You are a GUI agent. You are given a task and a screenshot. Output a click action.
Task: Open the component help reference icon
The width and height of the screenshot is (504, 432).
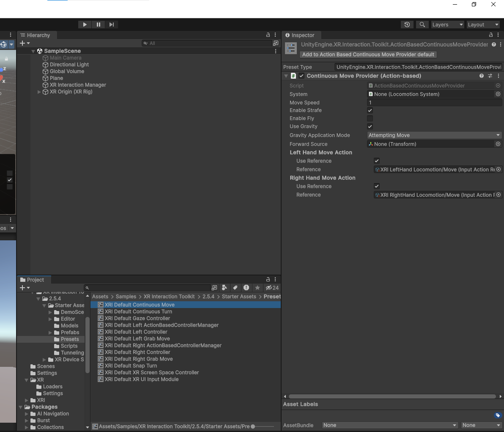point(482,76)
